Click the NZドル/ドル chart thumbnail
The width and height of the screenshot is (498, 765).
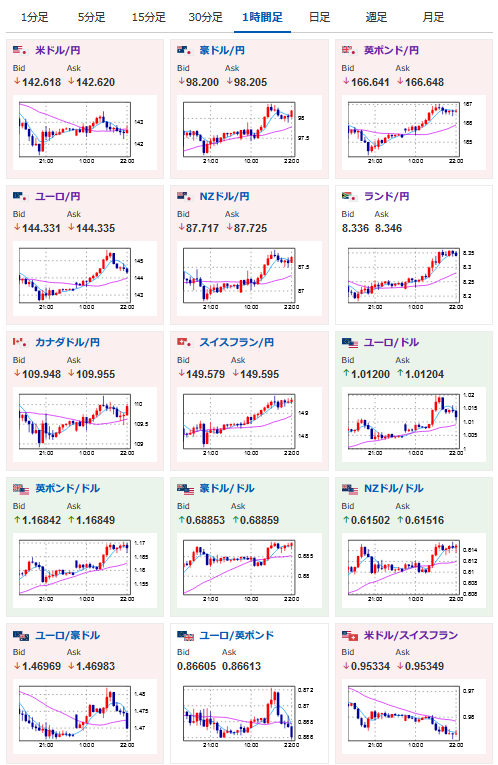tap(414, 570)
